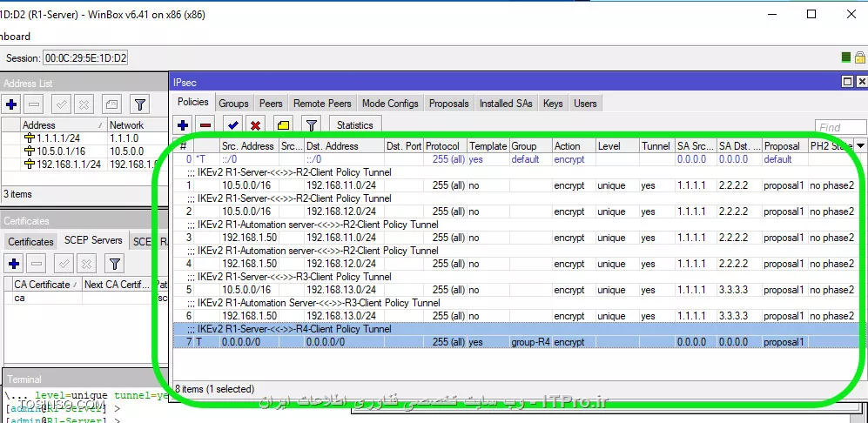This screenshot has height=423, width=868.
Task: Filter funnel icon in Certificates window
Action: (115, 264)
